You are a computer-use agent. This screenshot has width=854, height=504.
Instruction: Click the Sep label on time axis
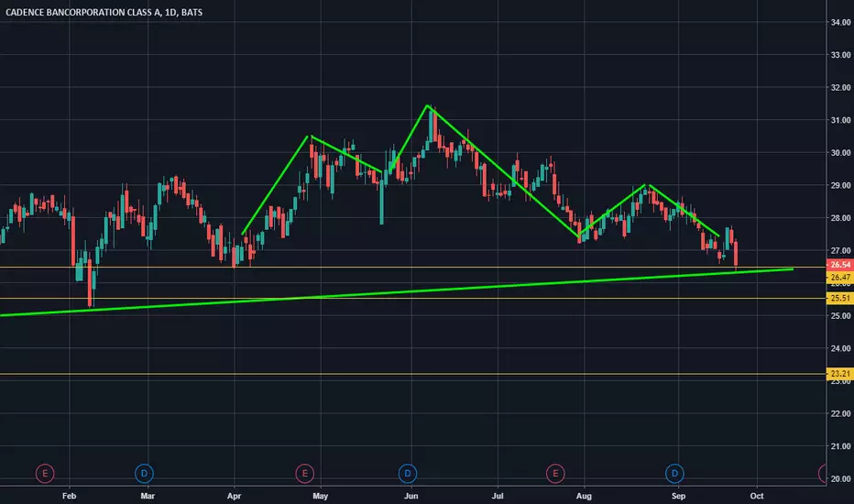[679, 496]
